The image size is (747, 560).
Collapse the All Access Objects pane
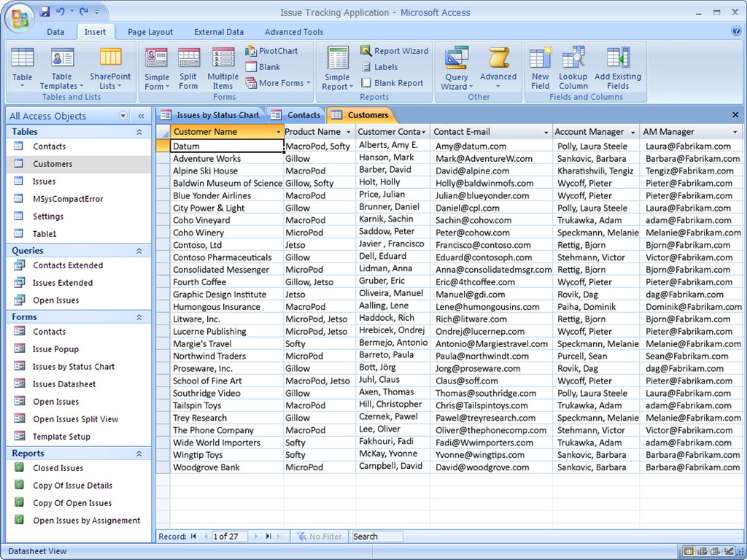(140, 115)
